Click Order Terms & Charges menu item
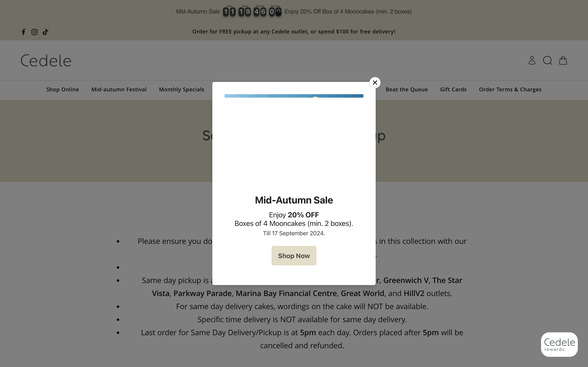 (x=510, y=89)
